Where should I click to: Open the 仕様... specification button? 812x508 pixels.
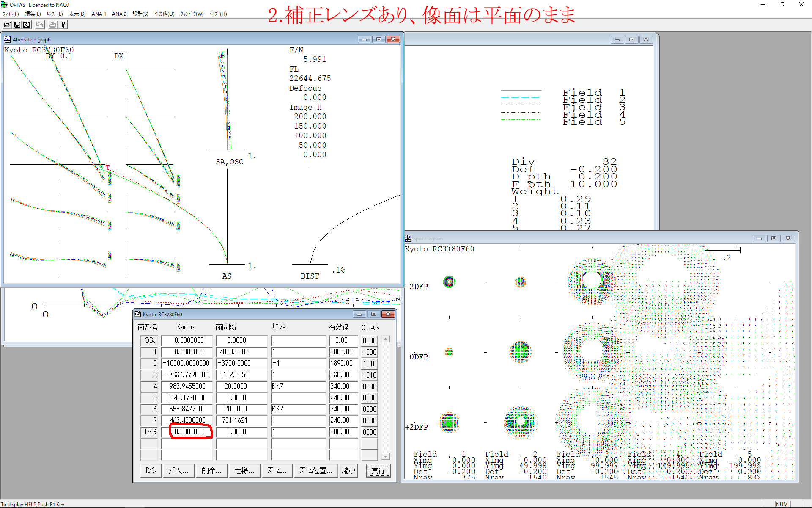pyautogui.click(x=244, y=471)
